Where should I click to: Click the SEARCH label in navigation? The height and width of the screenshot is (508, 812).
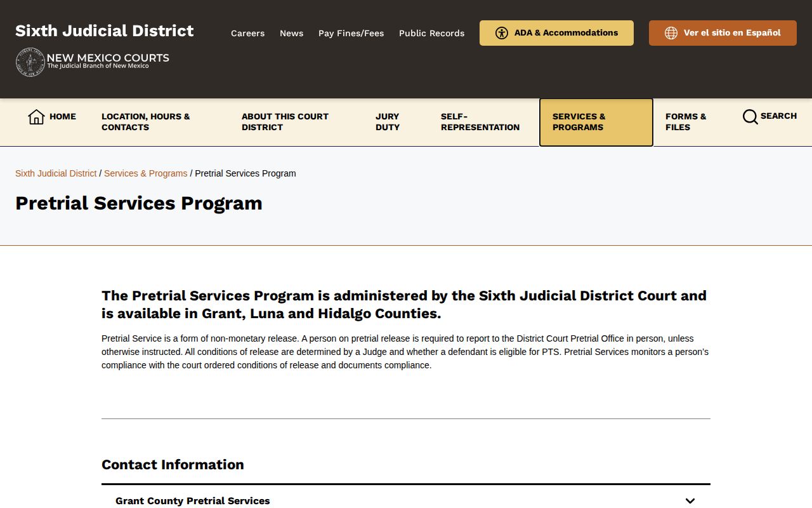point(778,116)
